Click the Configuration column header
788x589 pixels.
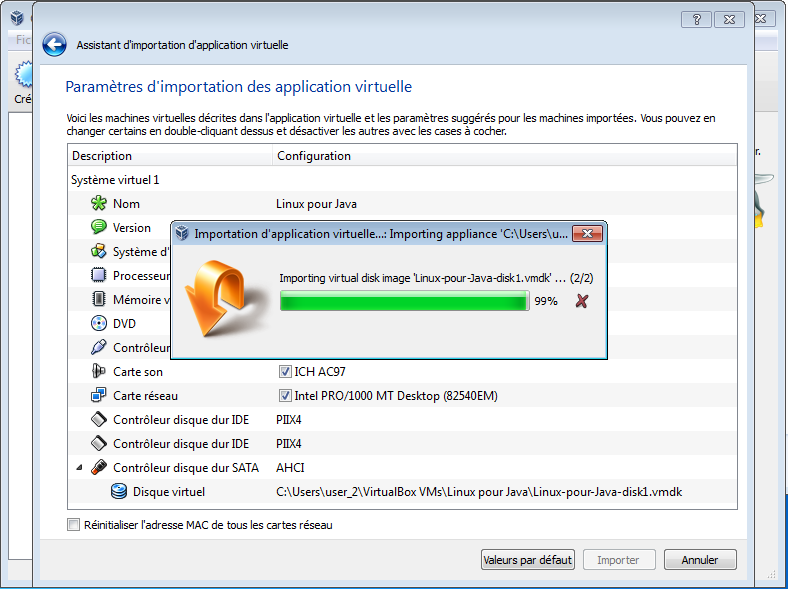(x=505, y=156)
